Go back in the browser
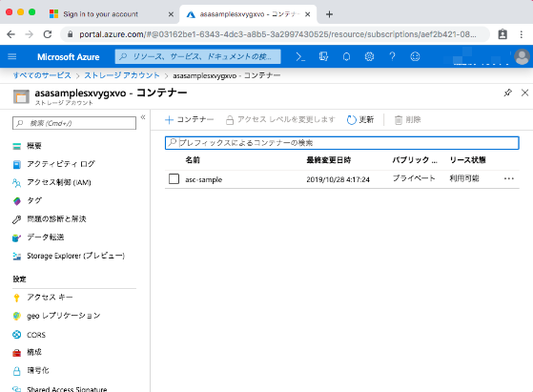533x392 pixels. [10, 34]
